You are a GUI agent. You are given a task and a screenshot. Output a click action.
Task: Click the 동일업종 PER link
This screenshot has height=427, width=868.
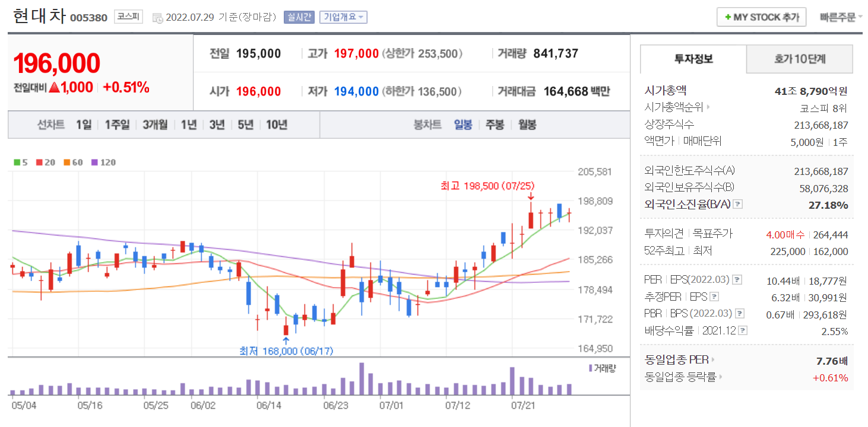pos(677,359)
